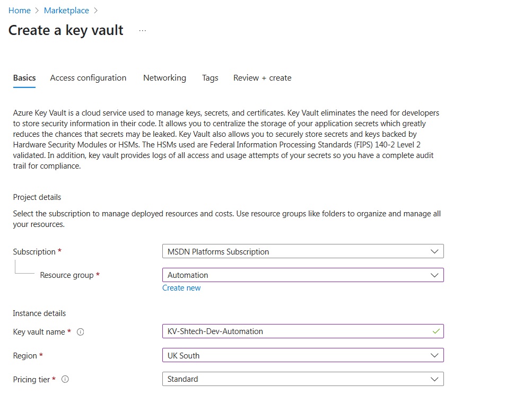Navigate to Home via breadcrumb
The width and height of the screenshot is (532, 403).
20,10
